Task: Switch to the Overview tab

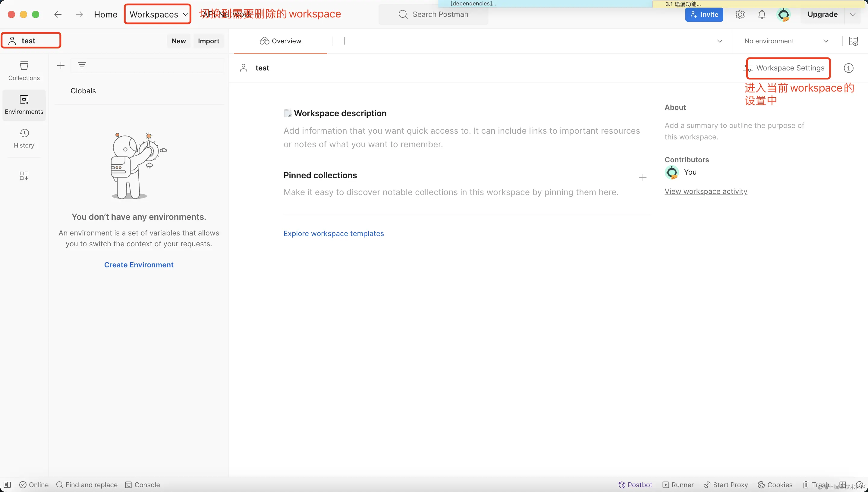Action: pyautogui.click(x=280, y=41)
